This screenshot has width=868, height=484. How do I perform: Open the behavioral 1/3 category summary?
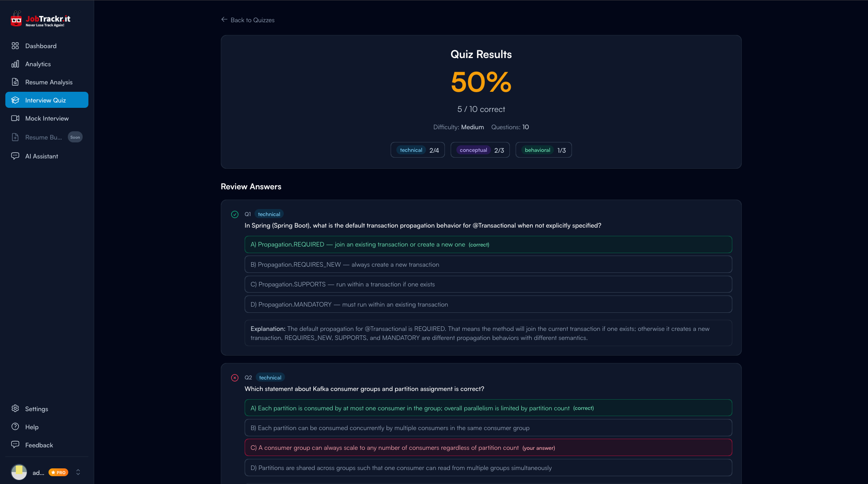click(544, 150)
